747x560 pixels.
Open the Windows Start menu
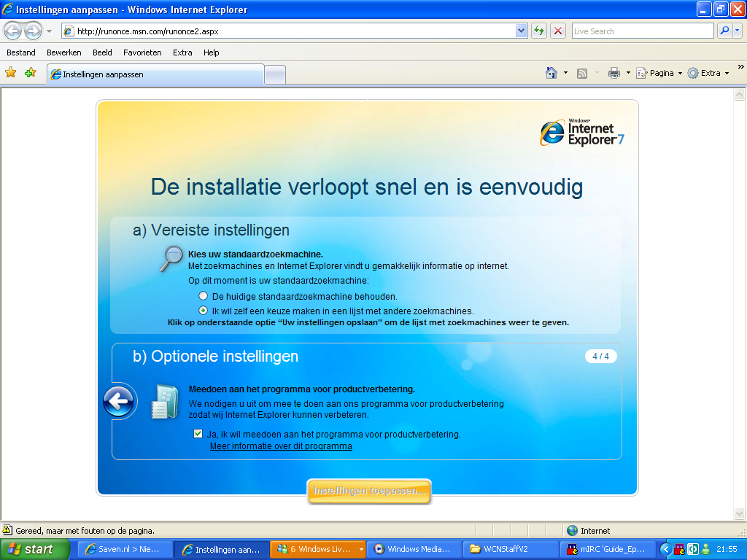click(34, 549)
